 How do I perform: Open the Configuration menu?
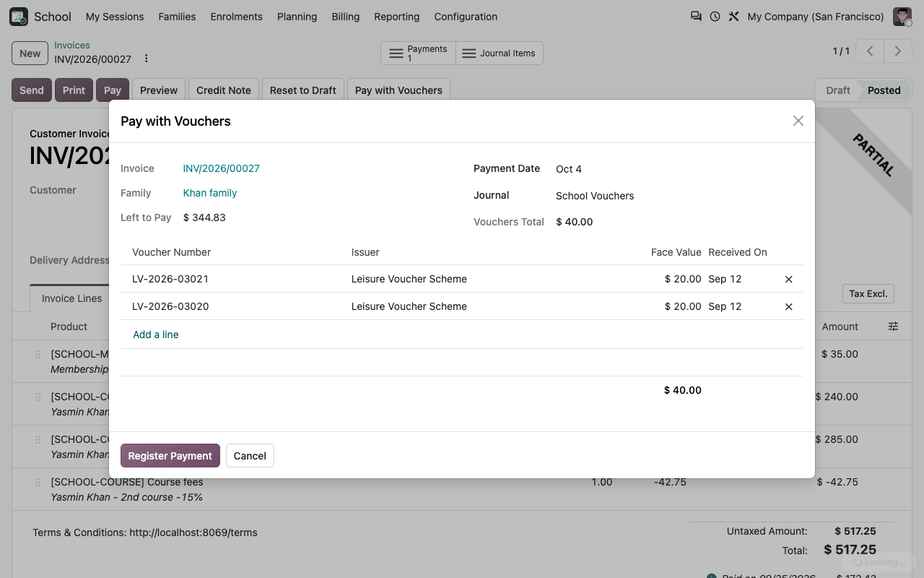click(466, 17)
